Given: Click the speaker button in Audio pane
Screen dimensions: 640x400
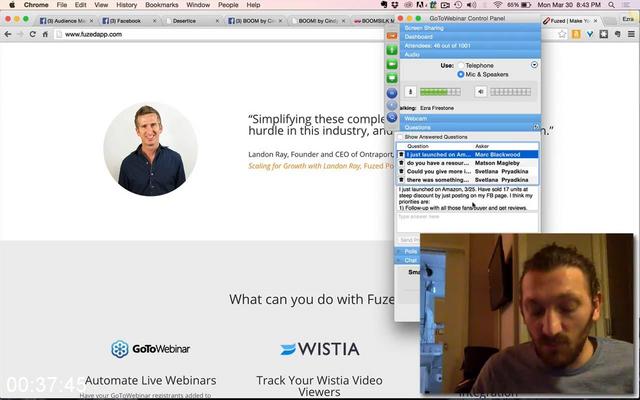Looking at the screenshot, I should 480,92.
